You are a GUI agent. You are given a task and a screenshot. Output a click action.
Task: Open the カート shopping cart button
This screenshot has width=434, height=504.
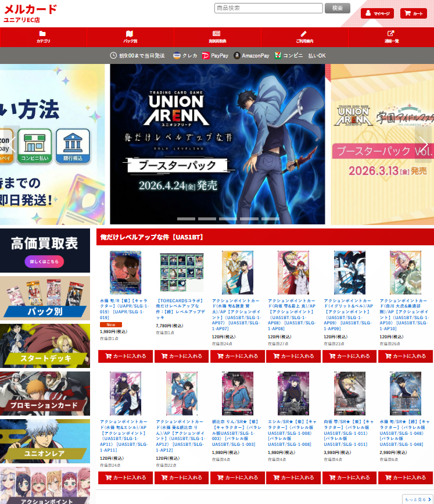pyautogui.click(x=414, y=13)
